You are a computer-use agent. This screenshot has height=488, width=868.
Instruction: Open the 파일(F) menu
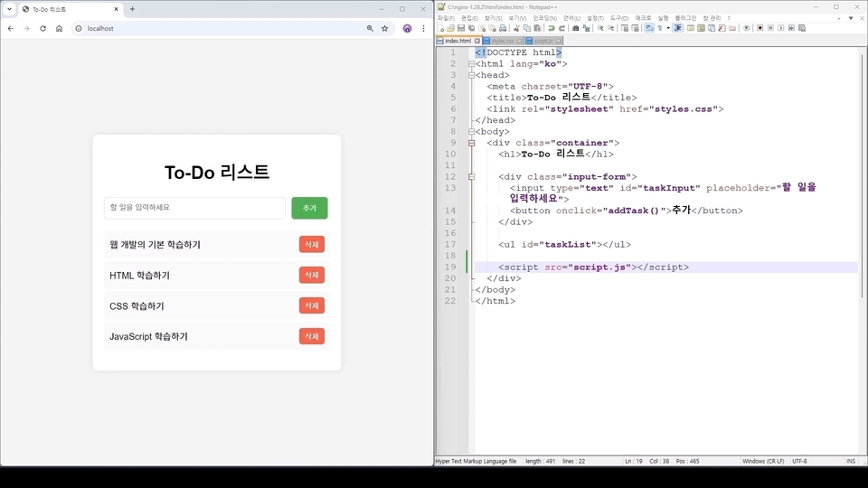[x=446, y=18]
